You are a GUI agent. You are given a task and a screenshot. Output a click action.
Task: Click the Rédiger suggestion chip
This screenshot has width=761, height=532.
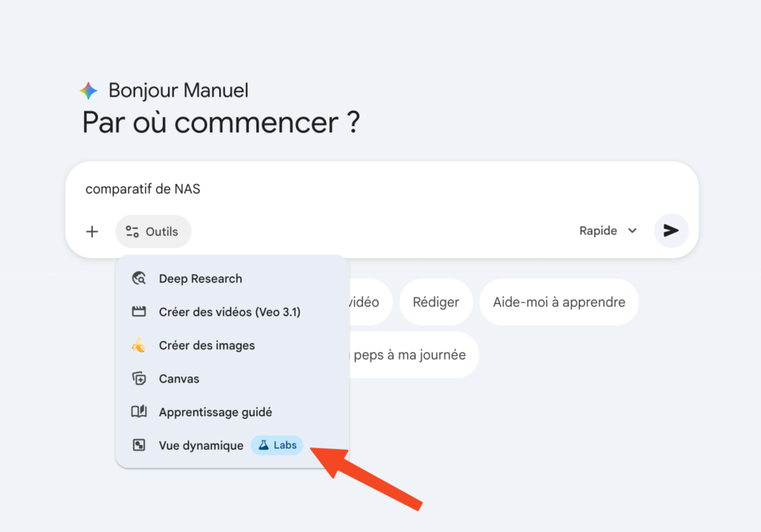435,302
